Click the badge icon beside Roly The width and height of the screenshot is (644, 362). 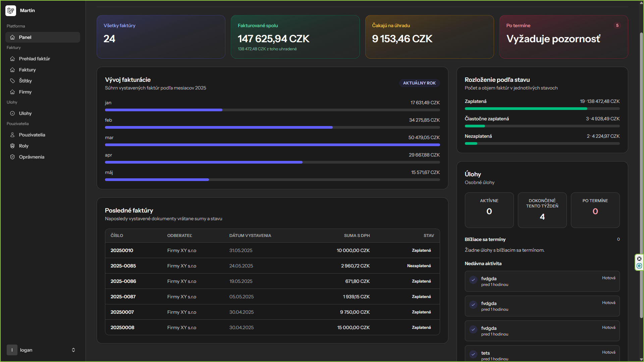coord(12,146)
